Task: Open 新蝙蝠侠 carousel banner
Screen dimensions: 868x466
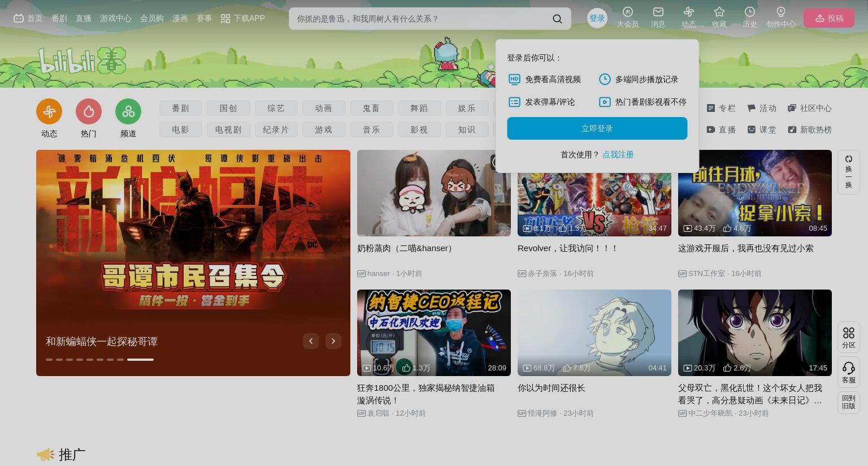Action: click(x=193, y=263)
